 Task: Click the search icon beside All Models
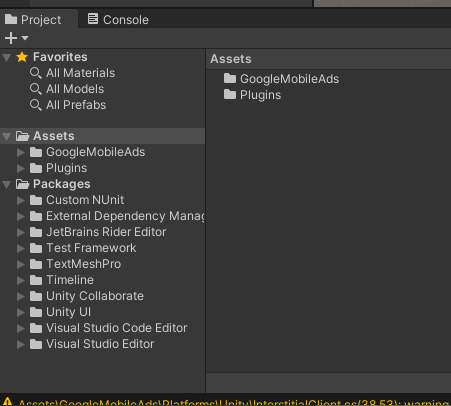(x=36, y=89)
